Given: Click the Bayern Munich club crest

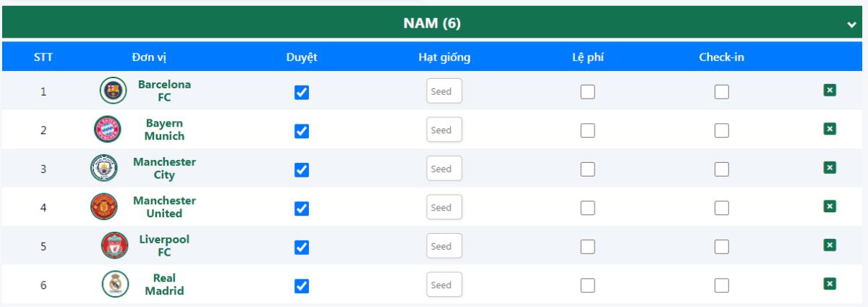Looking at the screenshot, I should coord(106,130).
